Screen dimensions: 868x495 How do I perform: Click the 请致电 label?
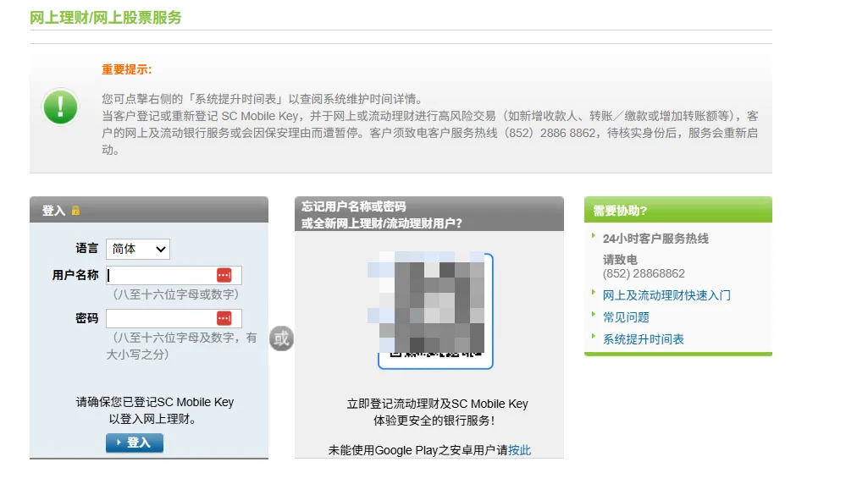[x=620, y=260]
